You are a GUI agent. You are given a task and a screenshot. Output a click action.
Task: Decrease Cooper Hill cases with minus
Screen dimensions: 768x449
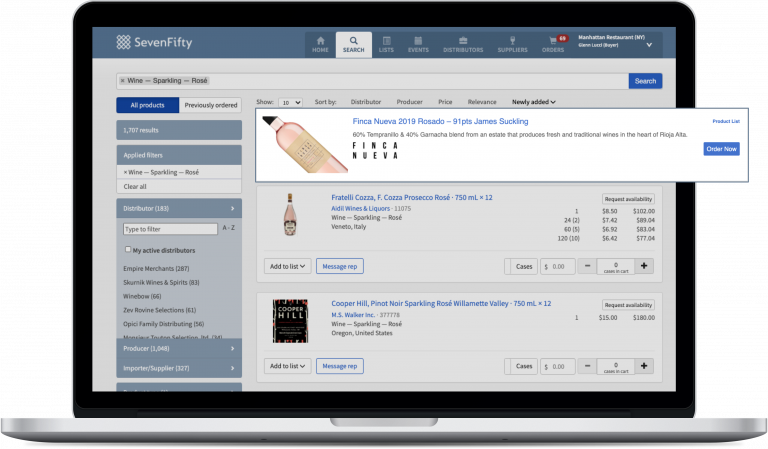(x=587, y=366)
